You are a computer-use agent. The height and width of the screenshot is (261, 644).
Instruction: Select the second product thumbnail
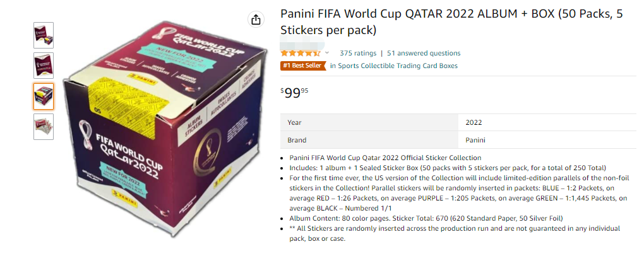(44, 66)
